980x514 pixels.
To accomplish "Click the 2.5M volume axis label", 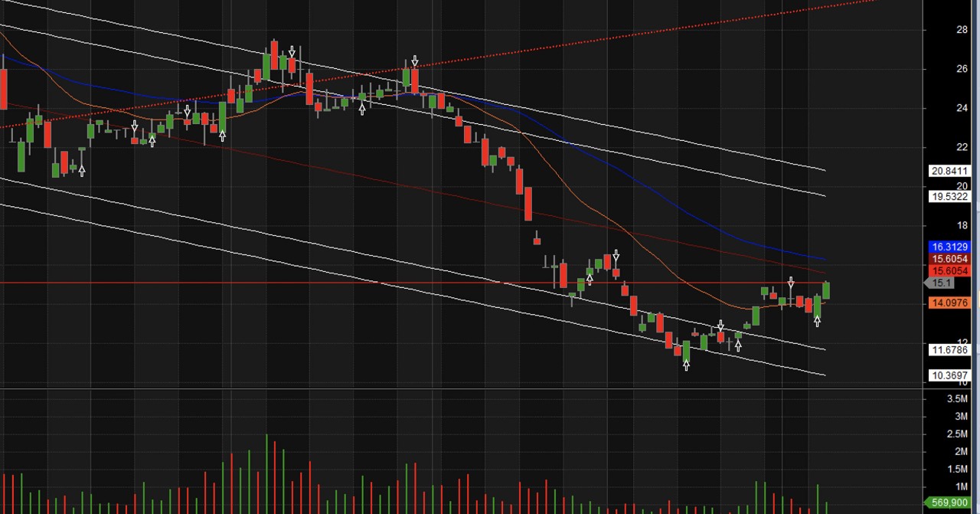I will 957,434.
